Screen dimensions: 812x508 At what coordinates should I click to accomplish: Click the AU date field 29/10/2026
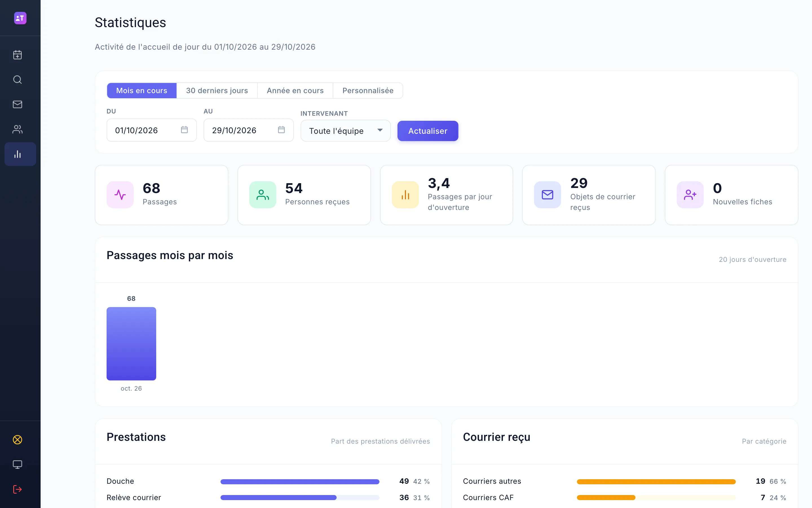tap(249, 130)
